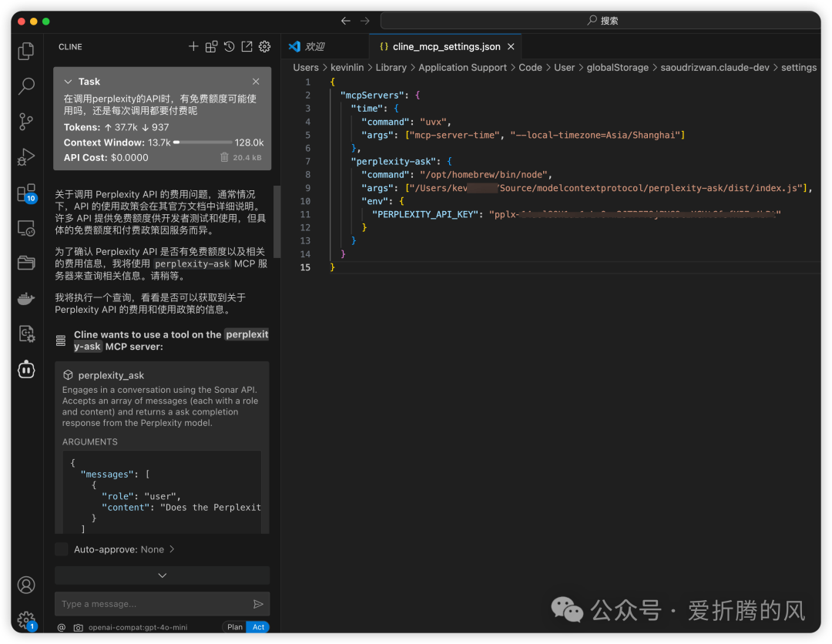
Task: Collapse the Task header chevron
Action: 68,82
